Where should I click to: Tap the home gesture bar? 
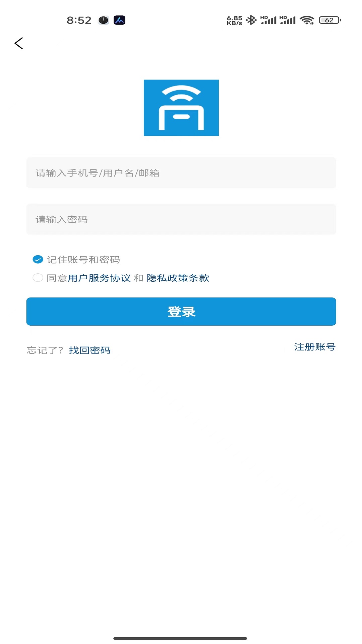[x=180, y=638]
